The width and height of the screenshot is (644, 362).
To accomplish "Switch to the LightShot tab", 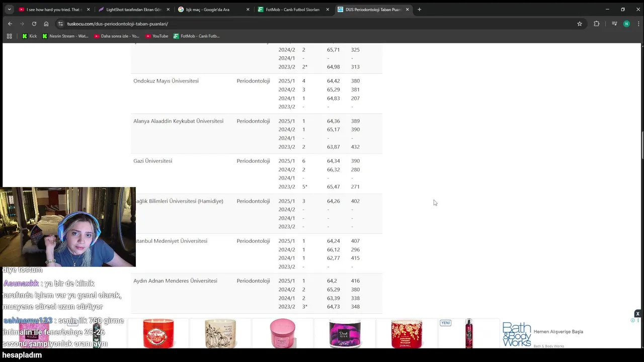I will [x=134, y=10].
